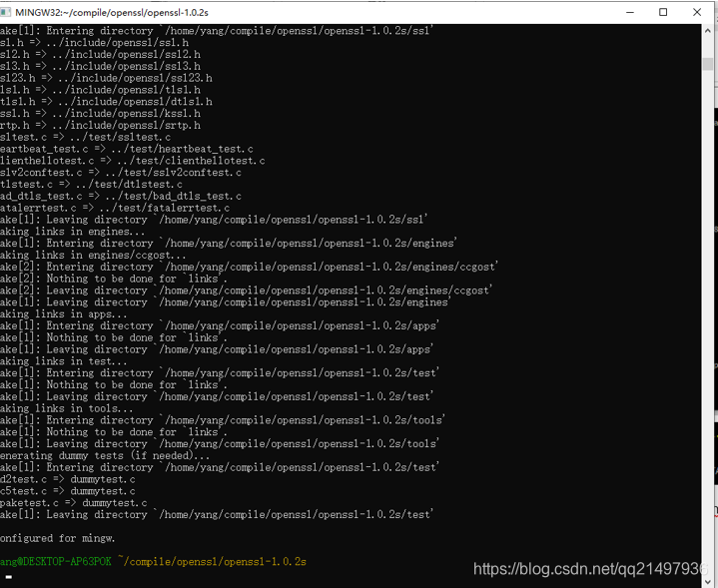
Task: Click the prompt user ang@DESKTOP-AP63POK
Action: coord(55,561)
